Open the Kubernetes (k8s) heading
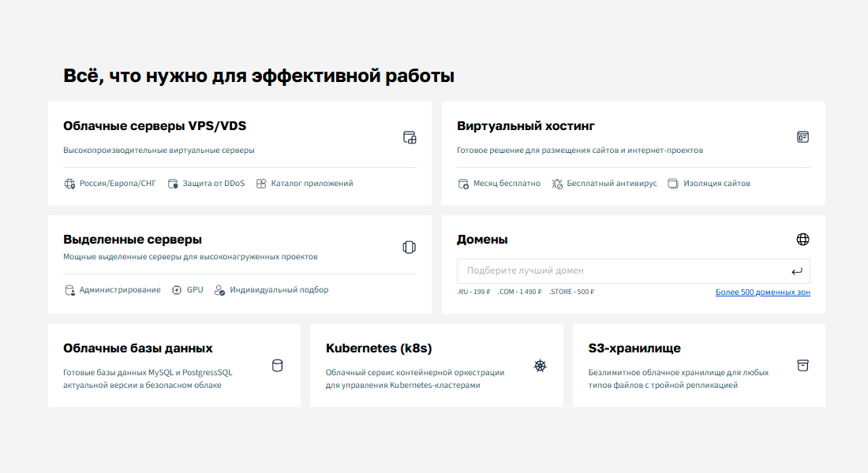The height and width of the screenshot is (473, 868). (379, 348)
